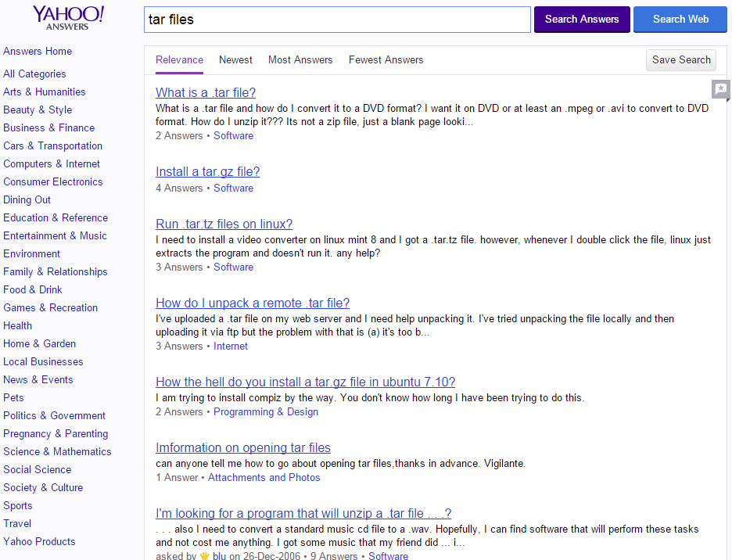Click the crown icon beside user blu

coord(205,556)
